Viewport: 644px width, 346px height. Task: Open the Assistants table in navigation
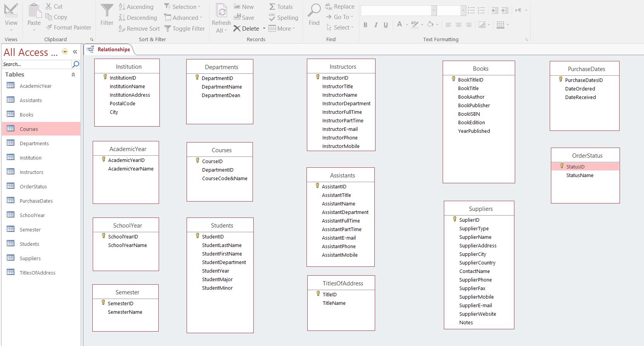[x=41, y=100]
